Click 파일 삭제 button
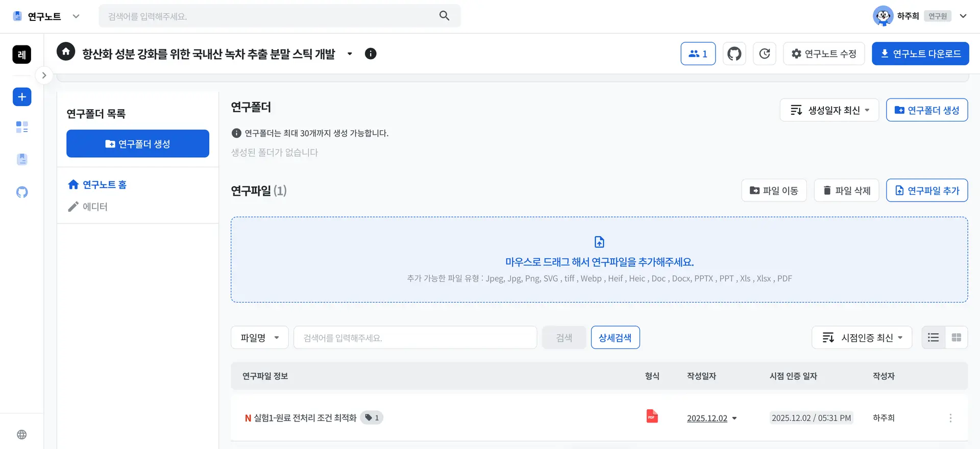 point(847,190)
